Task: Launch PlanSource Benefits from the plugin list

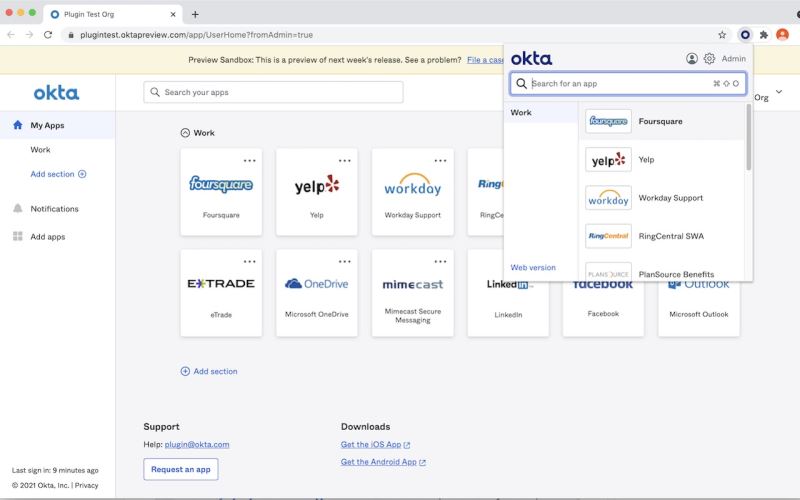Action: pos(662,271)
